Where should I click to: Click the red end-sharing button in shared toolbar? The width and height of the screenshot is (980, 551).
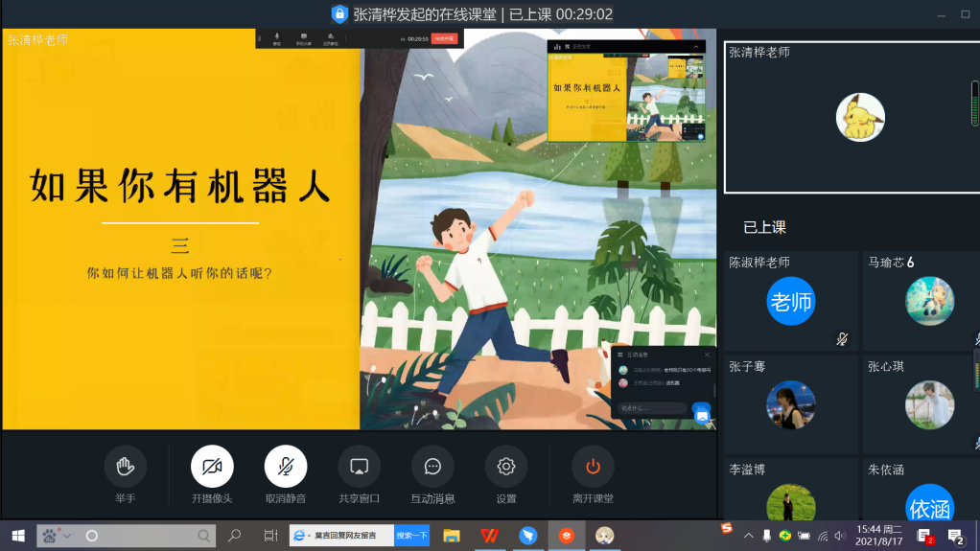pyautogui.click(x=444, y=39)
